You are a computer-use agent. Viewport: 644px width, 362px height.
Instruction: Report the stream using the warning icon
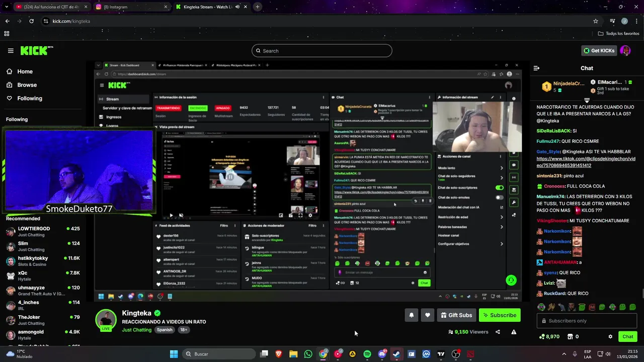coord(514,332)
